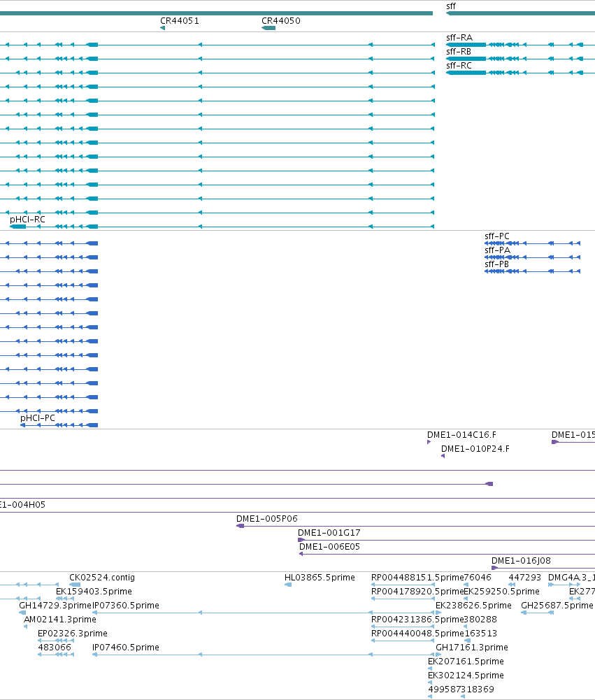This screenshot has width=595, height=700.
Task: Click the CK02524.contig feature block
Action: (x=75, y=585)
